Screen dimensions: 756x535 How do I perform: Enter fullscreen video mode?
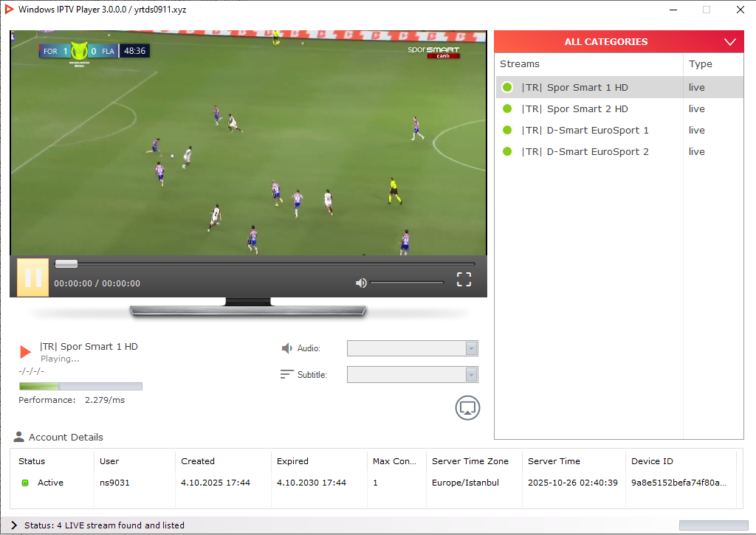pyautogui.click(x=464, y=279)
